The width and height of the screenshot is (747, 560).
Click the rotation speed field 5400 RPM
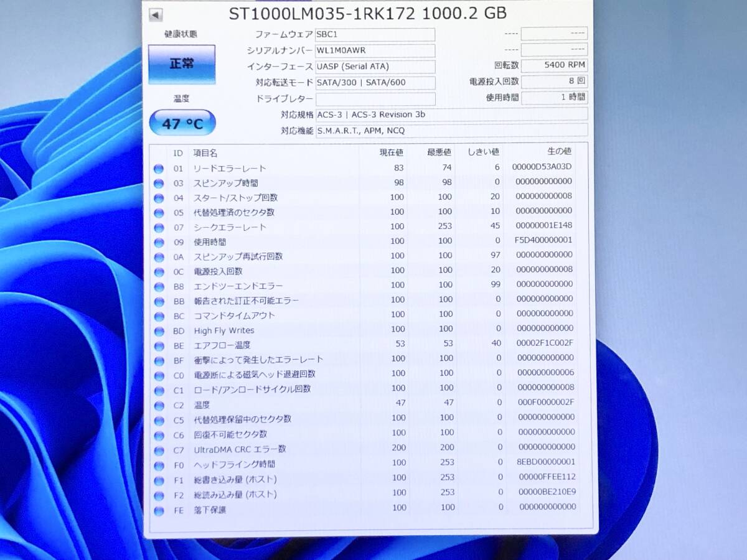(554, 65)
